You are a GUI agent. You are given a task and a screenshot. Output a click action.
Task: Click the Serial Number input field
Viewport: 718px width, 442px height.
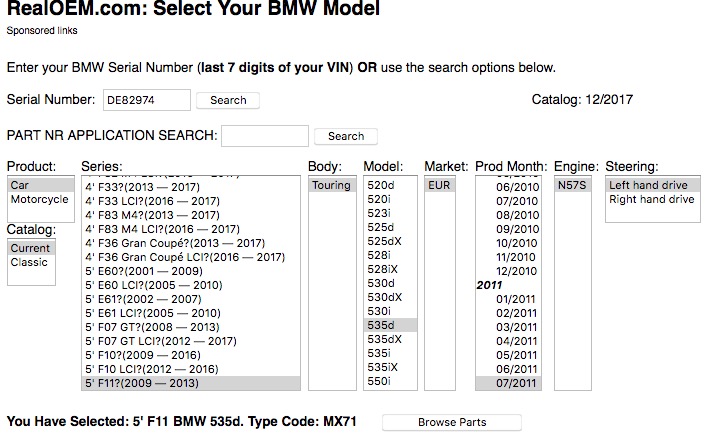pyautogui.click(x=146, y=100)
